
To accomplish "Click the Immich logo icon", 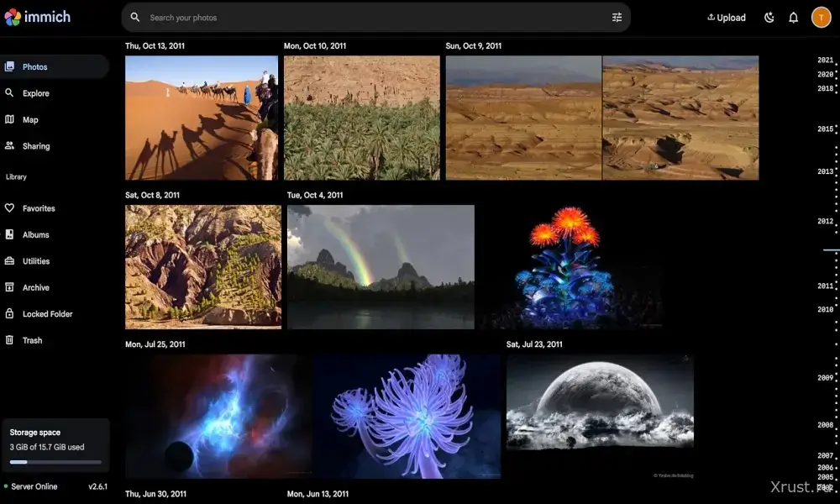I will [x=13, y=17].
